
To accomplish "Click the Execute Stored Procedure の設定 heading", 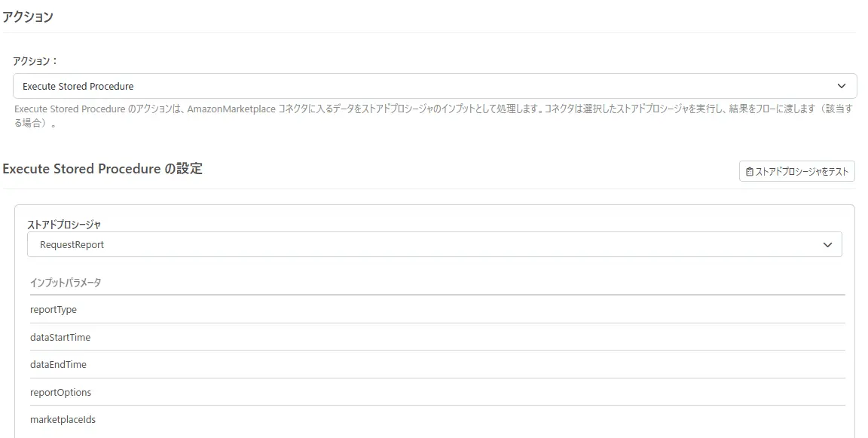I will (102, 169).
